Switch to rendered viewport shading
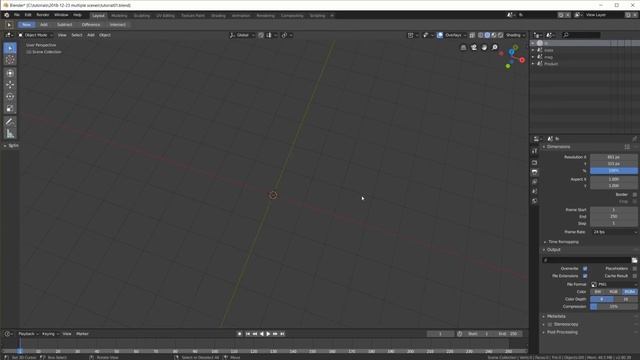 click(500, 35)
